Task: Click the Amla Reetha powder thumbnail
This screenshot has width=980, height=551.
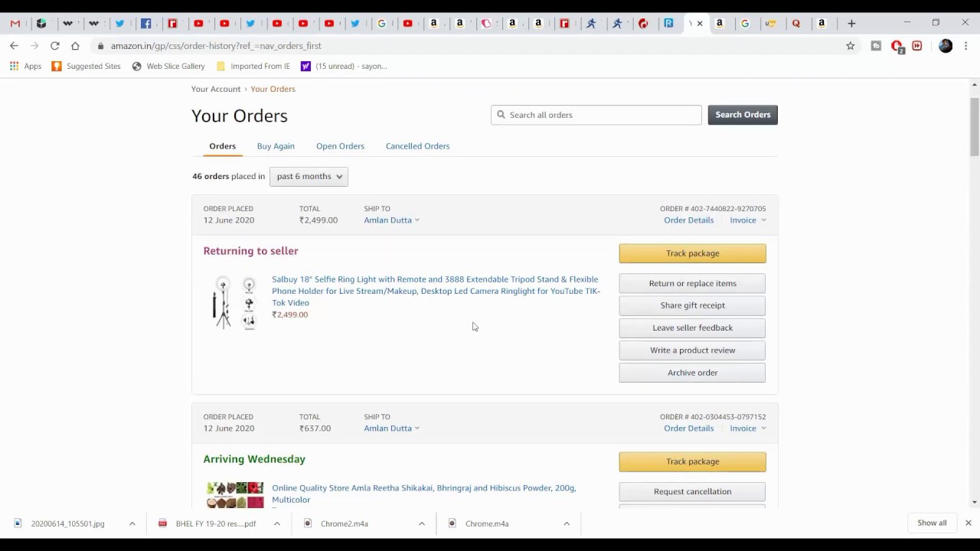Action: [235, 494]
